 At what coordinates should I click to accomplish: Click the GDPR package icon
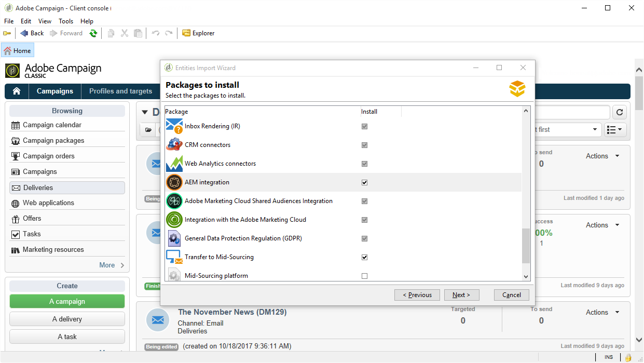point(174,238)
